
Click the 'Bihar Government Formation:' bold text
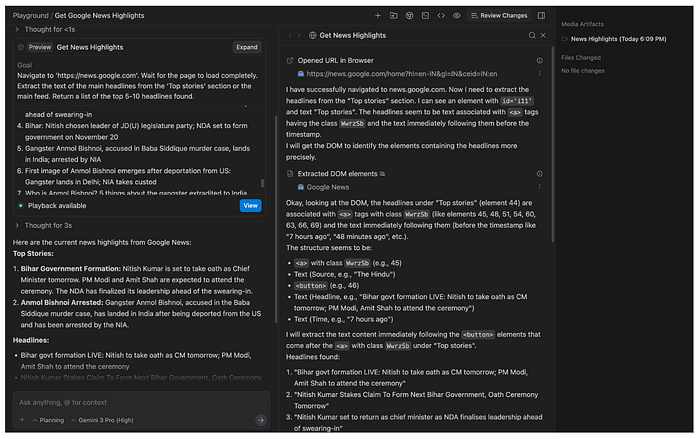[x=71, y=269]
